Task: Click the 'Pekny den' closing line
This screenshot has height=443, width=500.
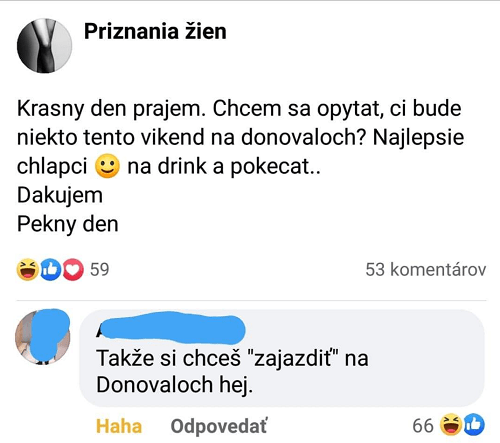Action: [x=68, y=224]
